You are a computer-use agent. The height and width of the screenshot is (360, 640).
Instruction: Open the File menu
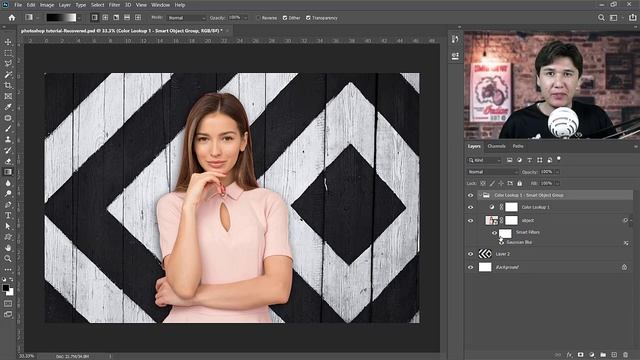click(18, 5)
